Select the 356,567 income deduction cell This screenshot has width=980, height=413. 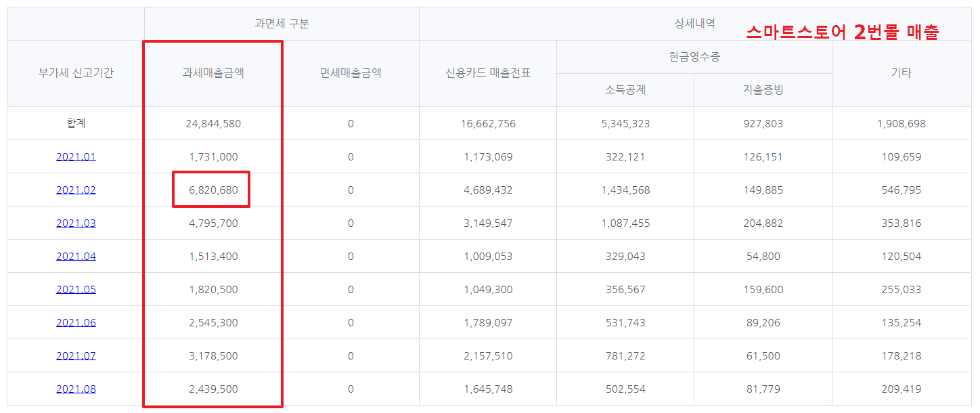(x=625, y=290)
